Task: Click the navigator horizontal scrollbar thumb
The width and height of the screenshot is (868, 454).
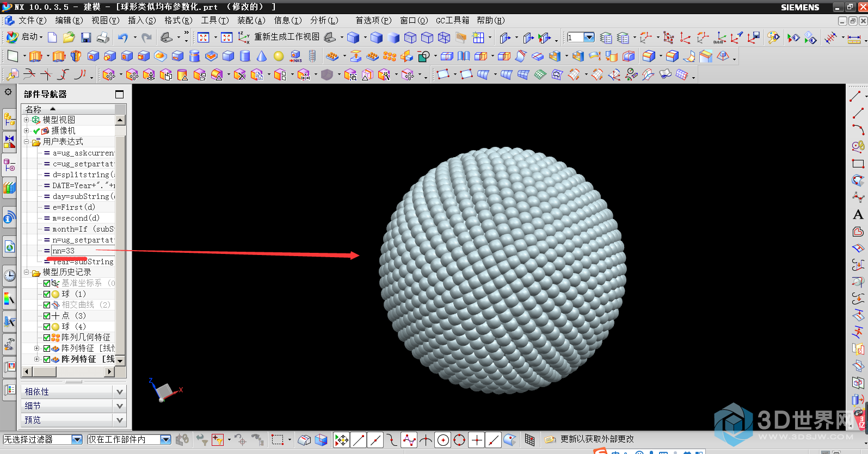Action: tap(44, 371)
